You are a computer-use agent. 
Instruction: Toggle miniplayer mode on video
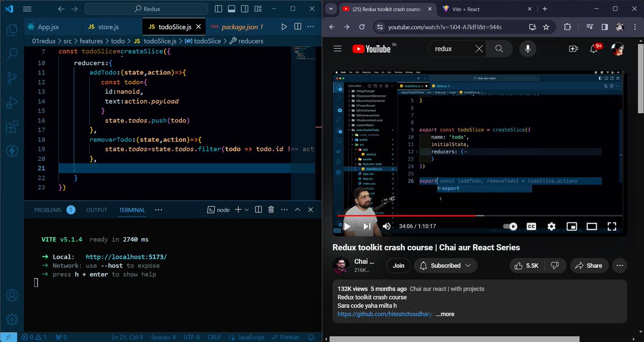572,227
